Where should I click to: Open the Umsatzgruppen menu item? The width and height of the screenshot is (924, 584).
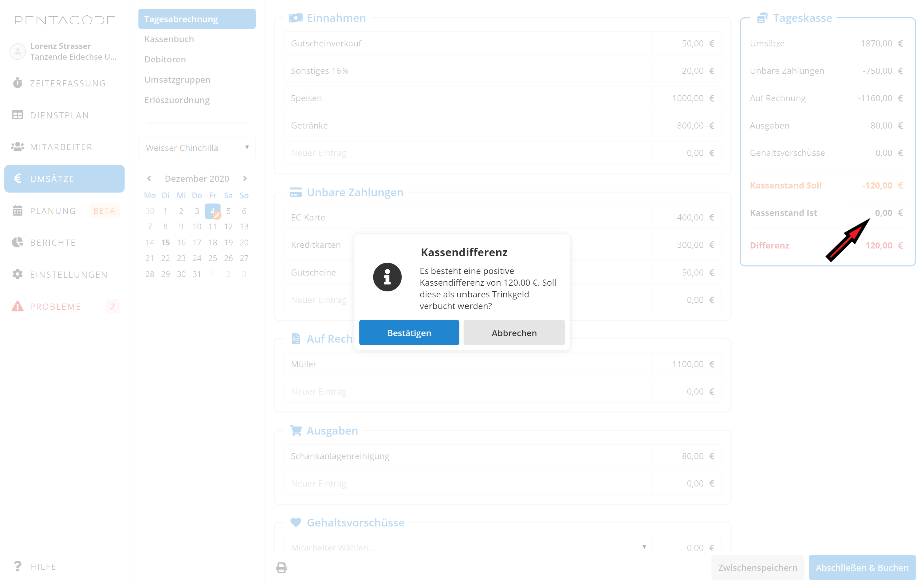point(177,79)
